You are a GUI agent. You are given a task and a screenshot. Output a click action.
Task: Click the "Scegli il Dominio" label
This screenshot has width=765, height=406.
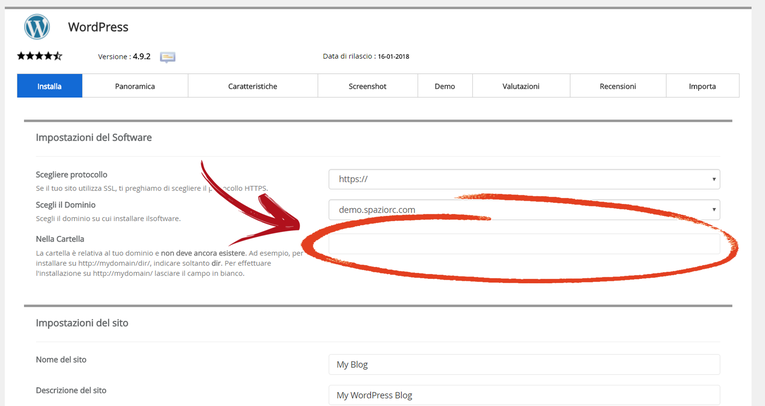pos(65,205)
